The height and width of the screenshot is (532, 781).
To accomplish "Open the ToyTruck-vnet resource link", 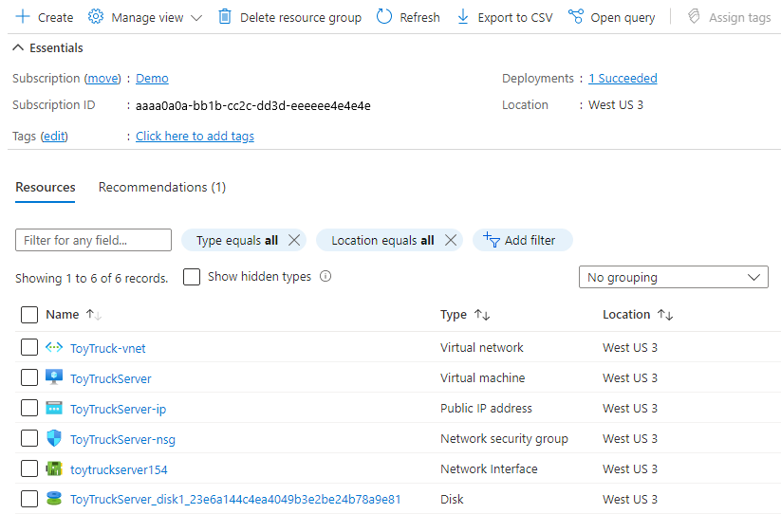I will 107,348.
